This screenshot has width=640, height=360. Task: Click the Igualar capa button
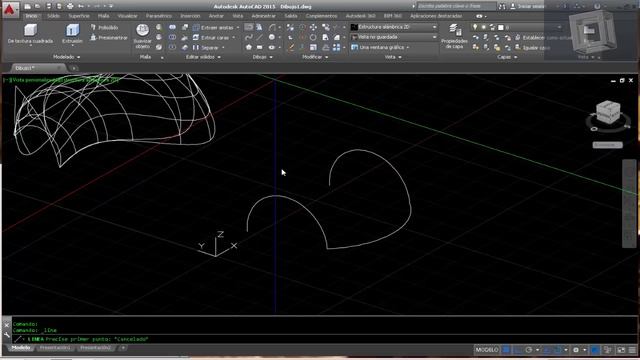[532, 48]
